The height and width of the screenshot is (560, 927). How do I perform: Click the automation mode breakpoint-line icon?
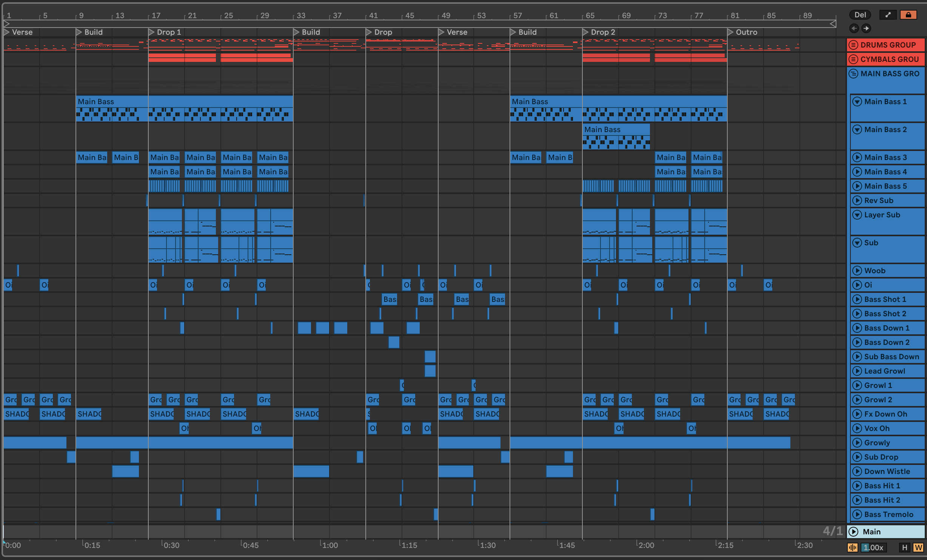[x=888, y=15]
